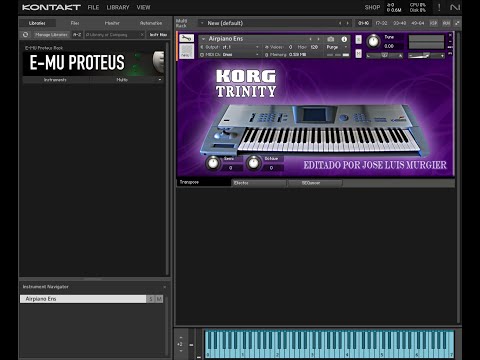Toggle the AUX sends button

[446, 23]
